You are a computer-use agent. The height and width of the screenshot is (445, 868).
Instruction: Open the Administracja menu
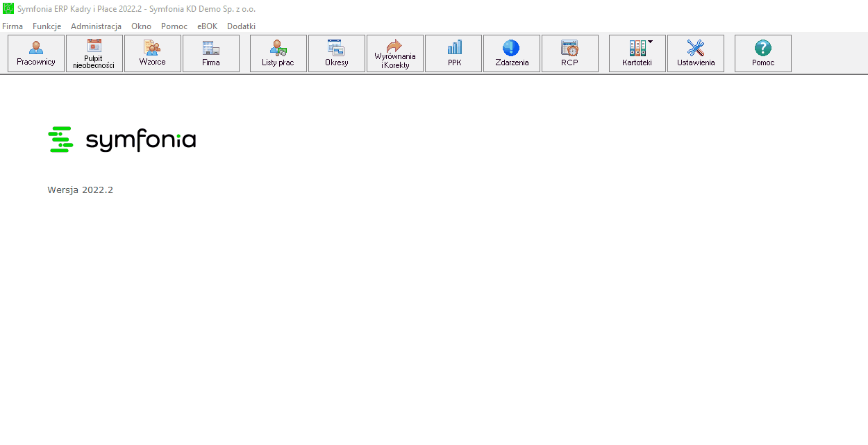96,26
